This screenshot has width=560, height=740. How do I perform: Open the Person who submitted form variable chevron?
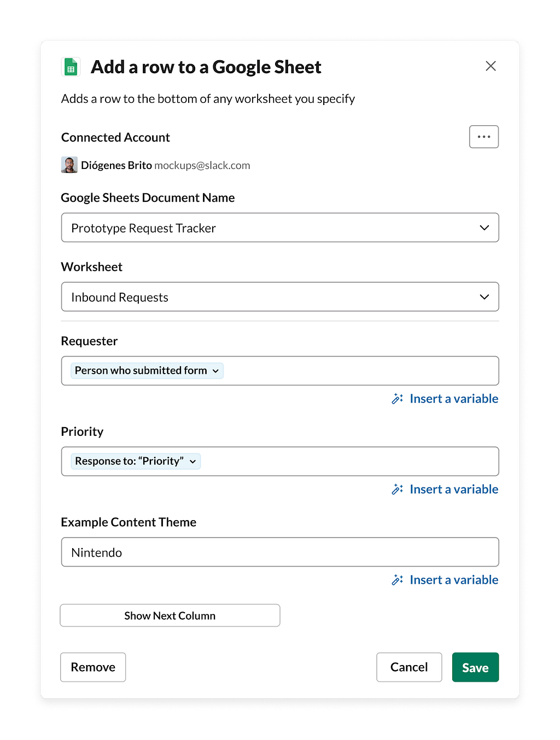[x=215, y=371]
